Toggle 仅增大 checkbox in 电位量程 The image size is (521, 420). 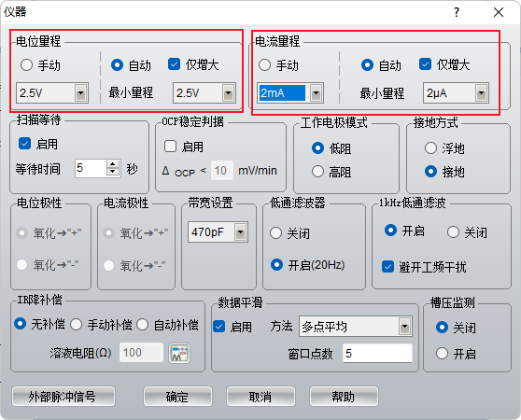[174, 64]
